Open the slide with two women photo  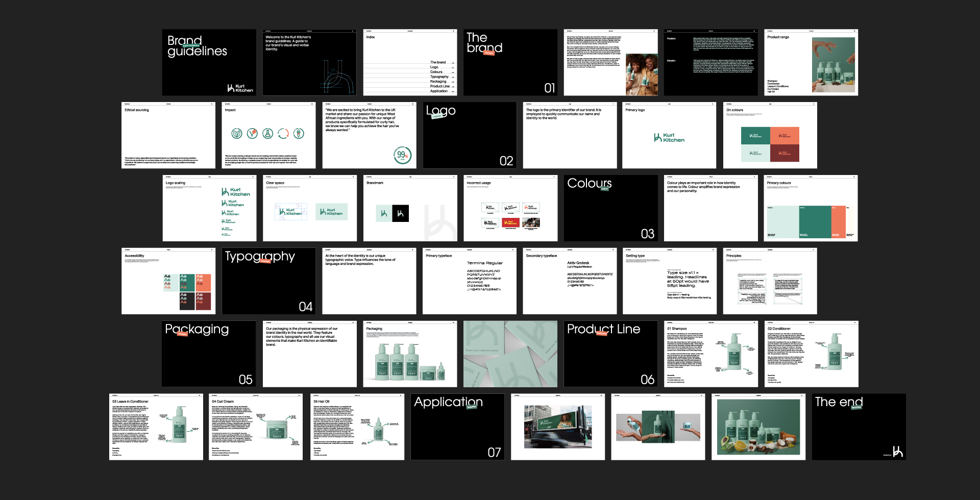[x=611, y=62]
